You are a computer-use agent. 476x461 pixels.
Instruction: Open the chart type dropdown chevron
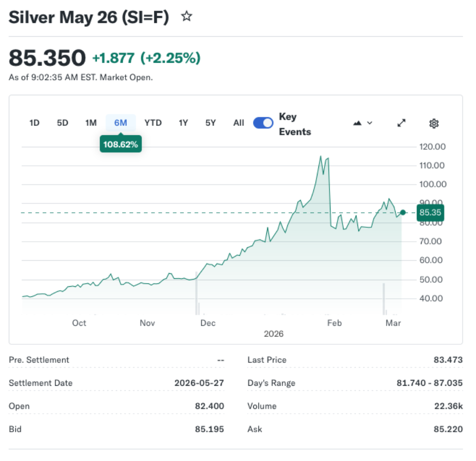coord(370,123)
